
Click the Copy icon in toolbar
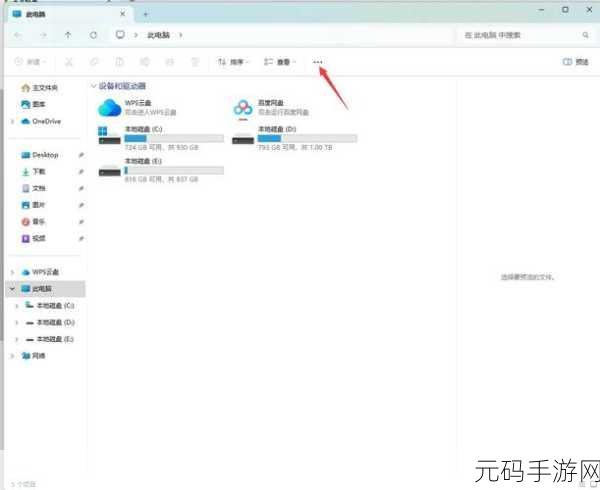(94, 62)
